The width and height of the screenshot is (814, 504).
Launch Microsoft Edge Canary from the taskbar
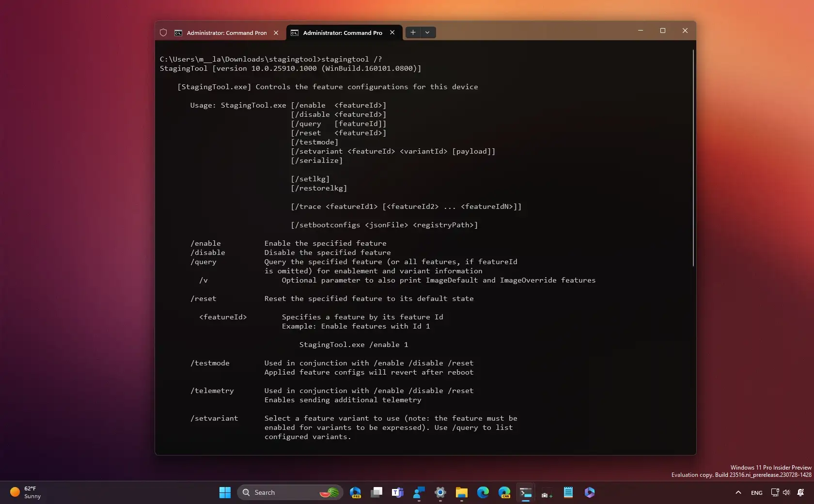pyautogui.click(x=504, y=492)
